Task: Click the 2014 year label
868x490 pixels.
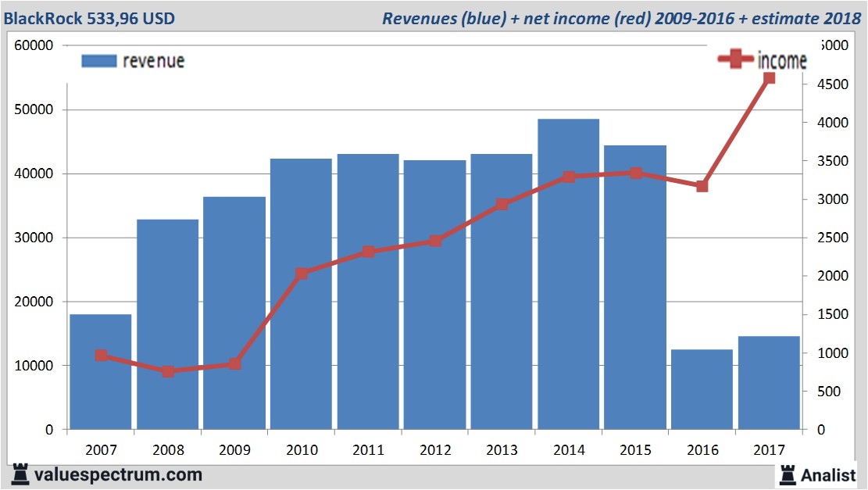Action: click(569, 449)
